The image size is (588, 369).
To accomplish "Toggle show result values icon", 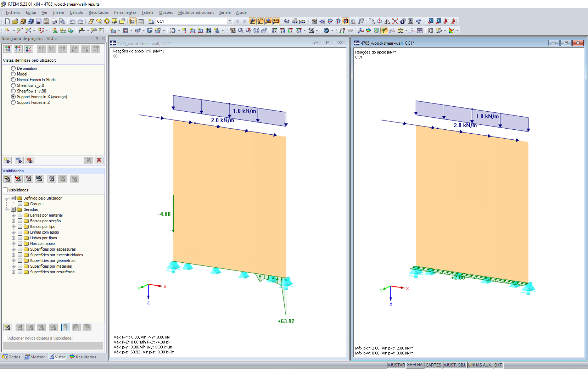I will coord(276,21).
